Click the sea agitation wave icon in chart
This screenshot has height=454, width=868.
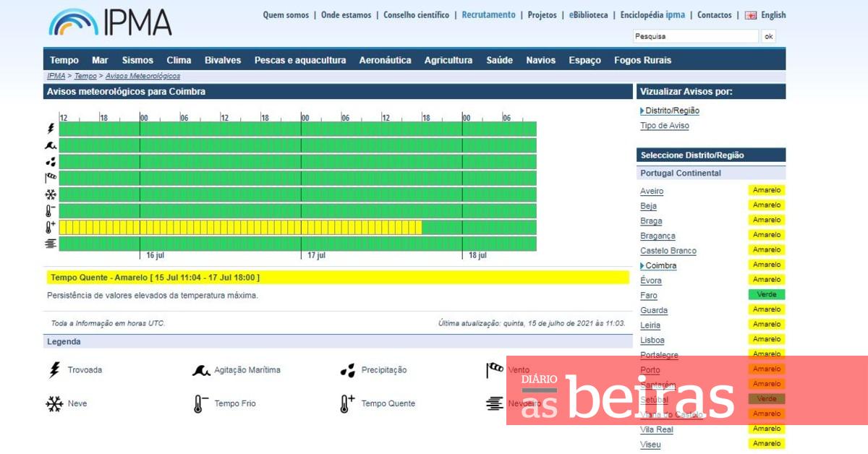click(x=51, y=145)
